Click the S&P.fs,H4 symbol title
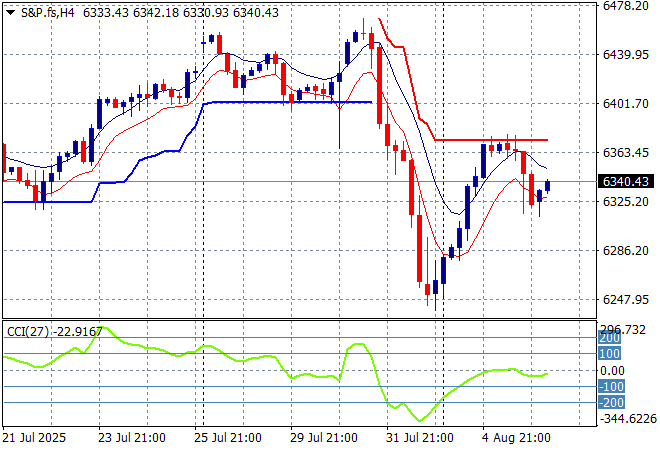The width and height of the screenshot is (660, 450). click(x=48, y=13)
